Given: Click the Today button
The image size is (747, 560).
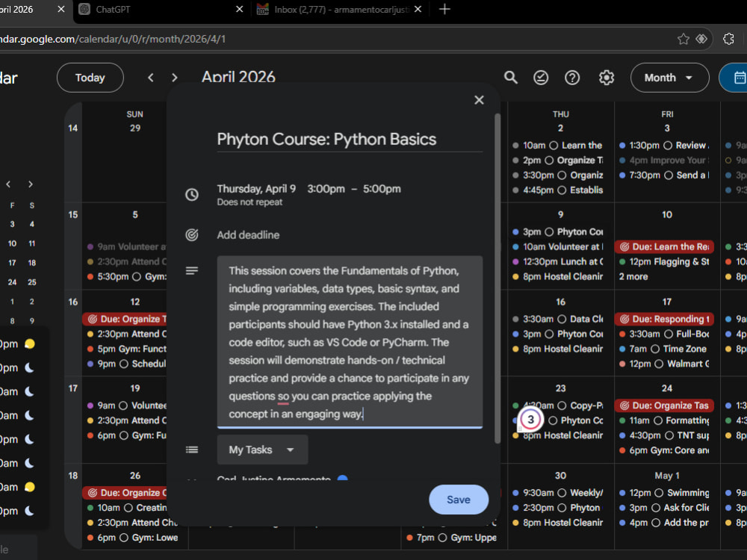Looking at the screenshot, I should pos(90,78).
